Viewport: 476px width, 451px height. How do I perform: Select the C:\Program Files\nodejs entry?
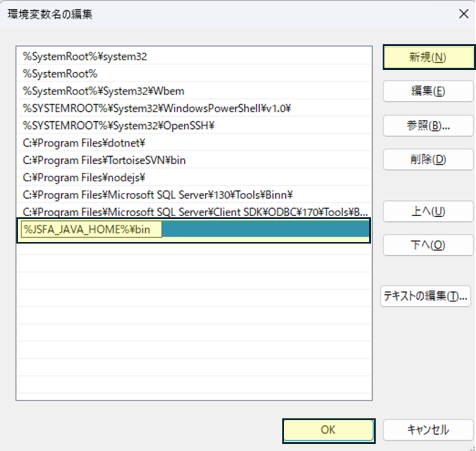tap(83, 177)
